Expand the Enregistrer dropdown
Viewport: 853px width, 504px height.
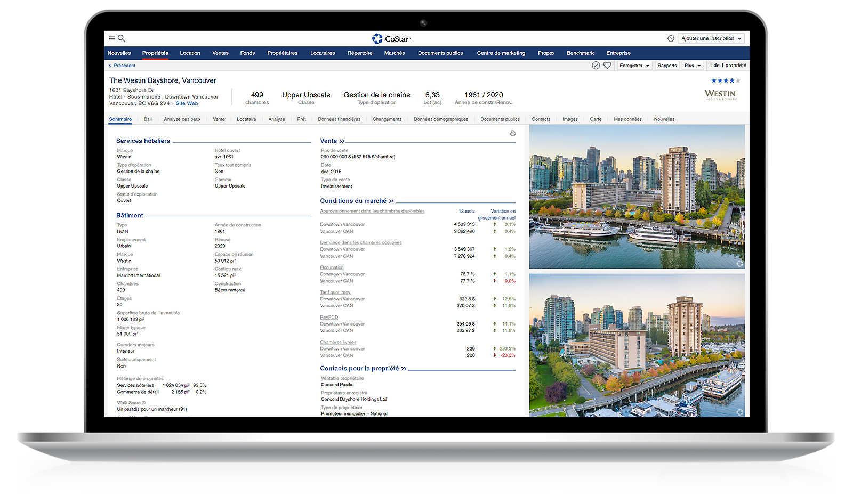point(634,66)
